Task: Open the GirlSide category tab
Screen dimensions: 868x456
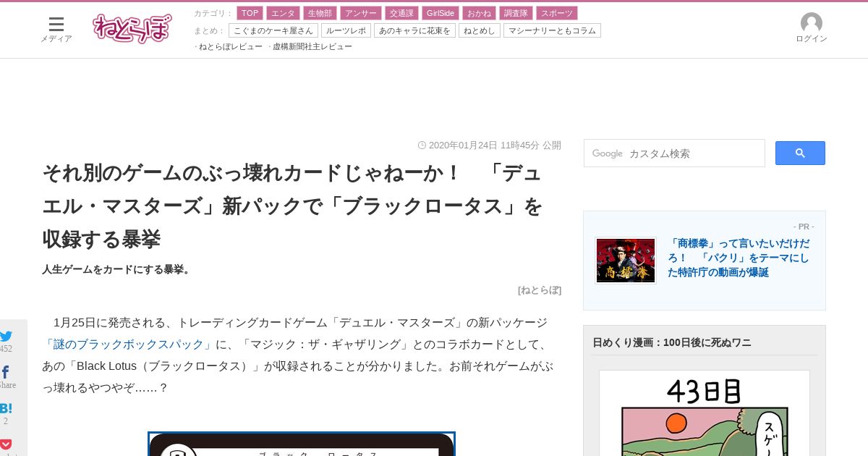Action: tap(441, 13)
